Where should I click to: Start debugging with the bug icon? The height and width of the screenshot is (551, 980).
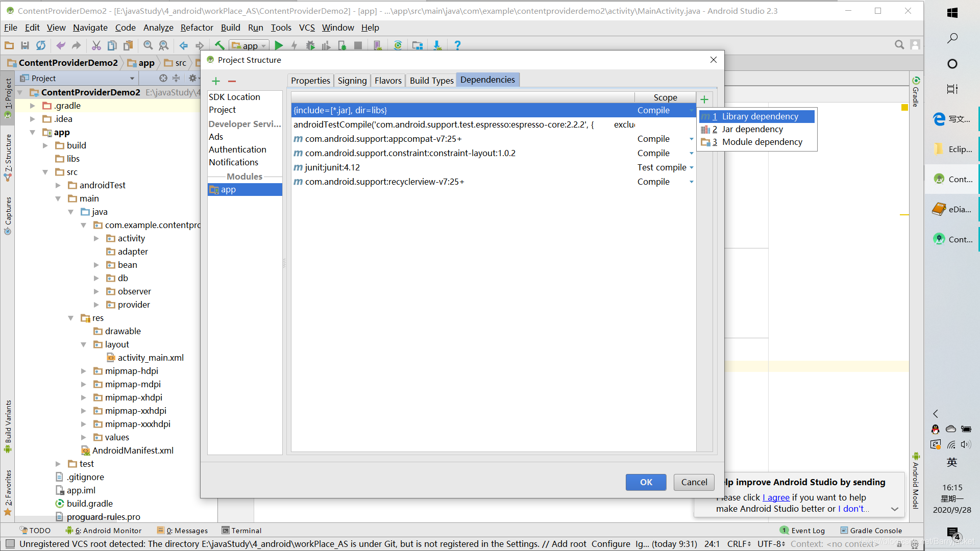(310, 45)
